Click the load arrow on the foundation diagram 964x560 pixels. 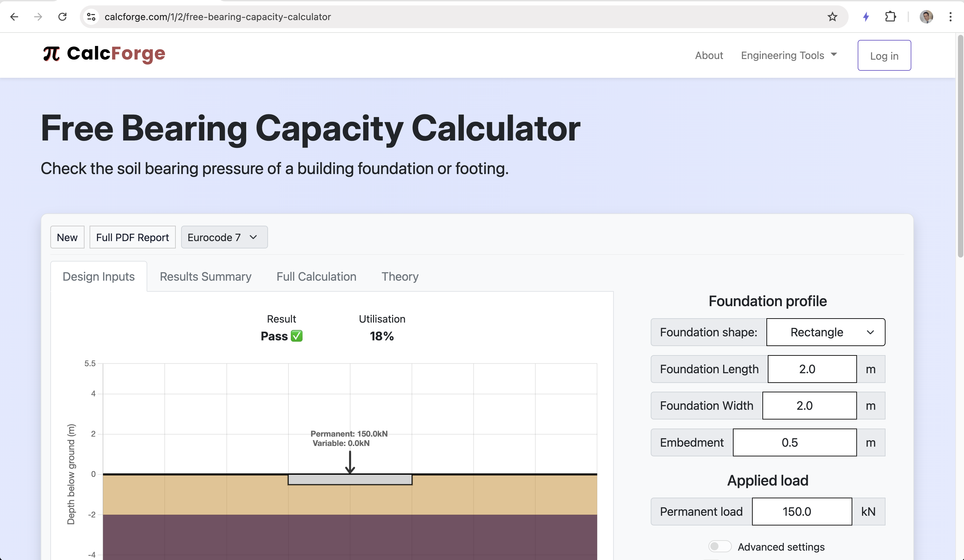[350, 462]
